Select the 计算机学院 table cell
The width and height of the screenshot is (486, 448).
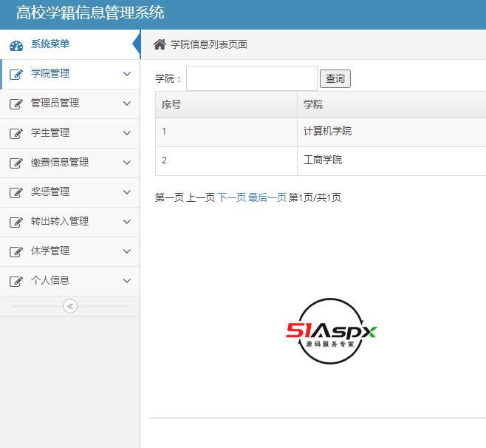tap(391, 132)
